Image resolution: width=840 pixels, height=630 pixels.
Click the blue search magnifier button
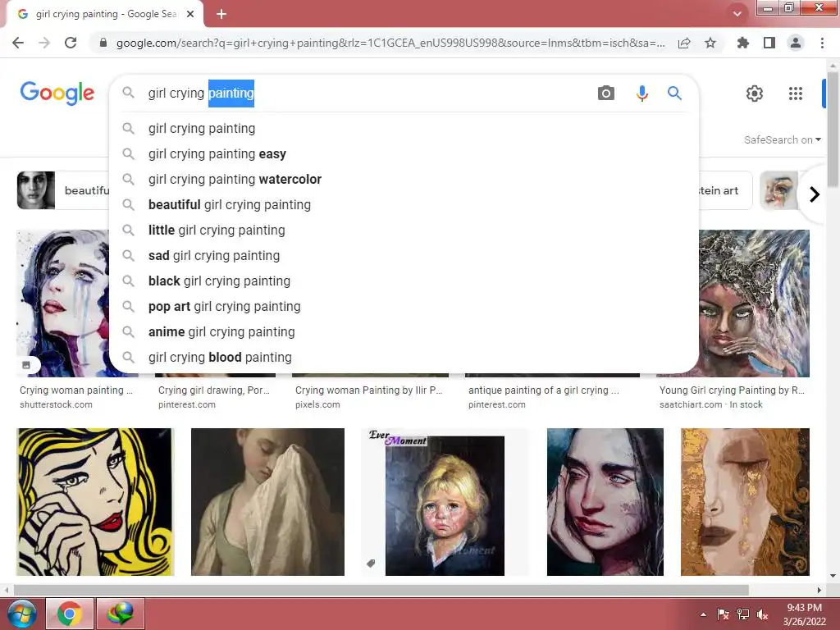tap(674, 94)
